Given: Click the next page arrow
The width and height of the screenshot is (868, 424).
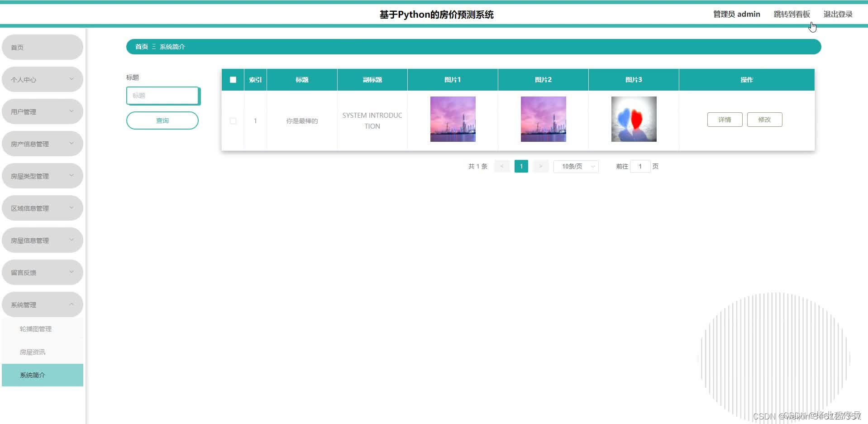Looking at the screenshot, I should 540,166.
